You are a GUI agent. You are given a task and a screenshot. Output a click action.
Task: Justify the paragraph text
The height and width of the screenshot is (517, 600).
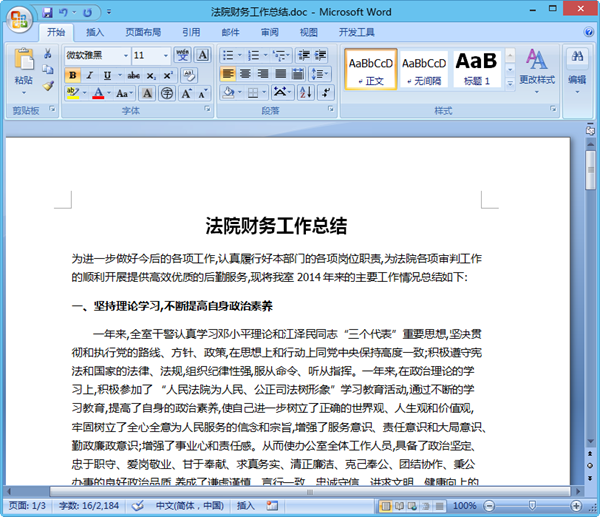coord(280,73)
